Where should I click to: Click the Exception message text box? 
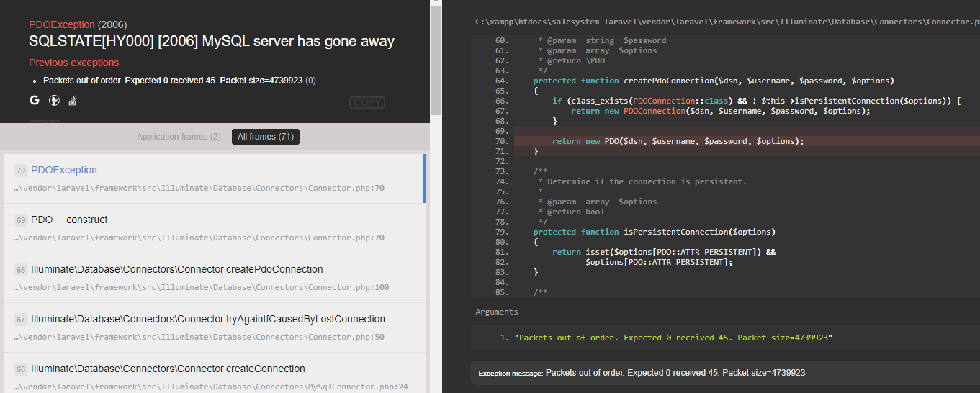[x=675, y=373]
